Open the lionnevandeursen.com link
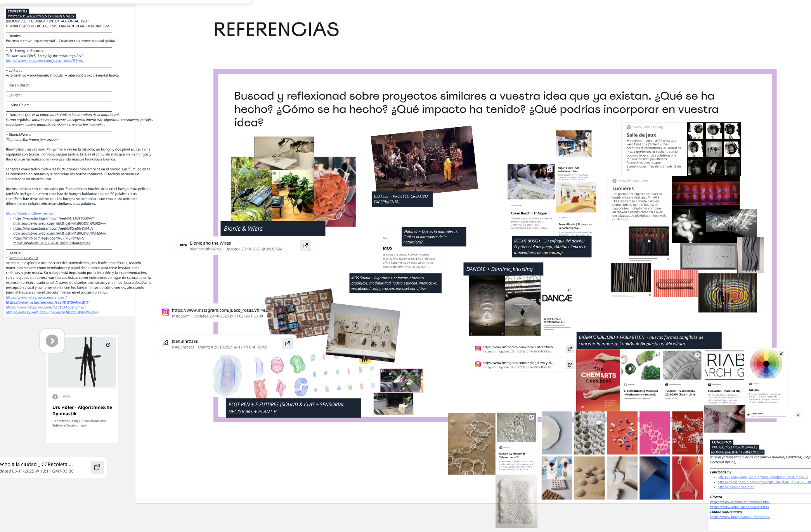This screenshot has height=532, width=811. coord(740,517)
